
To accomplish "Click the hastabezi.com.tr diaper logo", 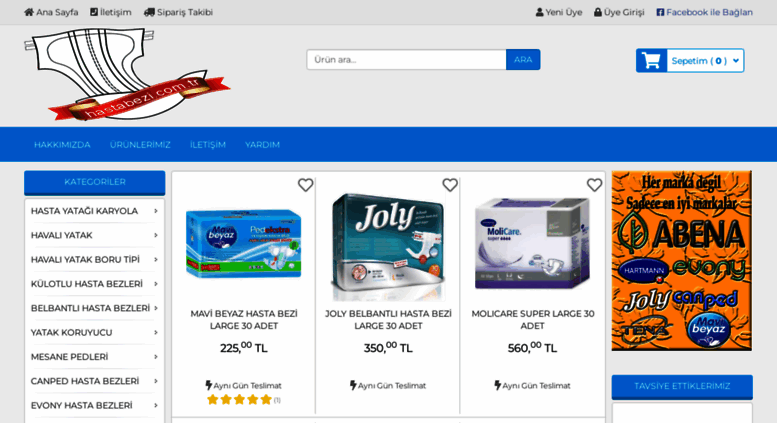I will click(127, 74).
